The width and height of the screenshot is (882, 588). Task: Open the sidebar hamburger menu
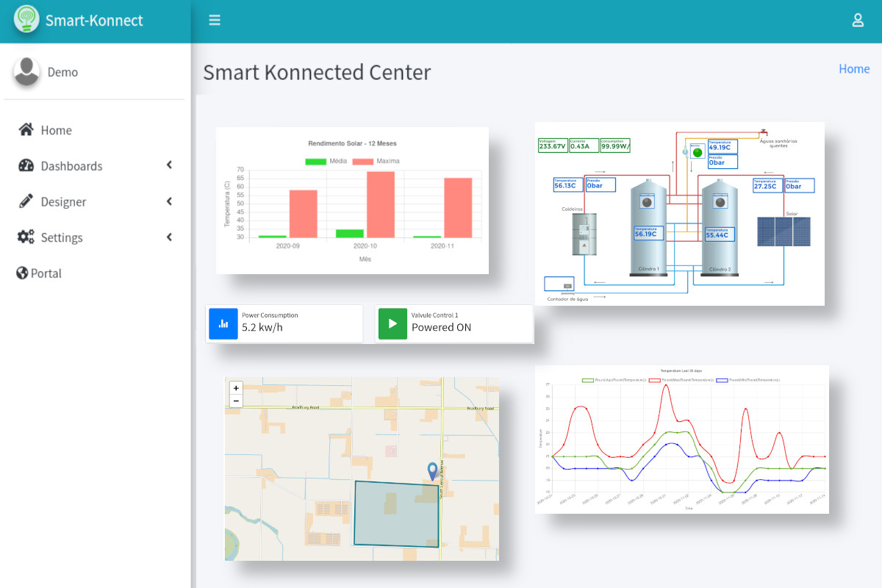[x=215, y=20]
